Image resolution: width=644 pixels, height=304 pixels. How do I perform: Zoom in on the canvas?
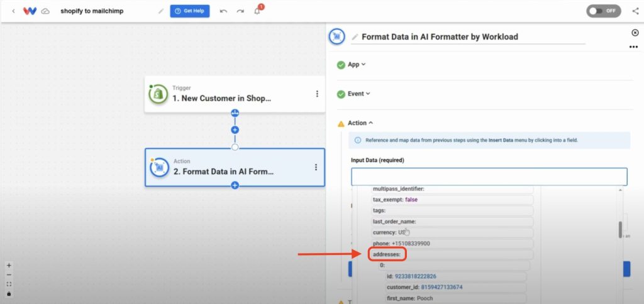tap(9, 266)
